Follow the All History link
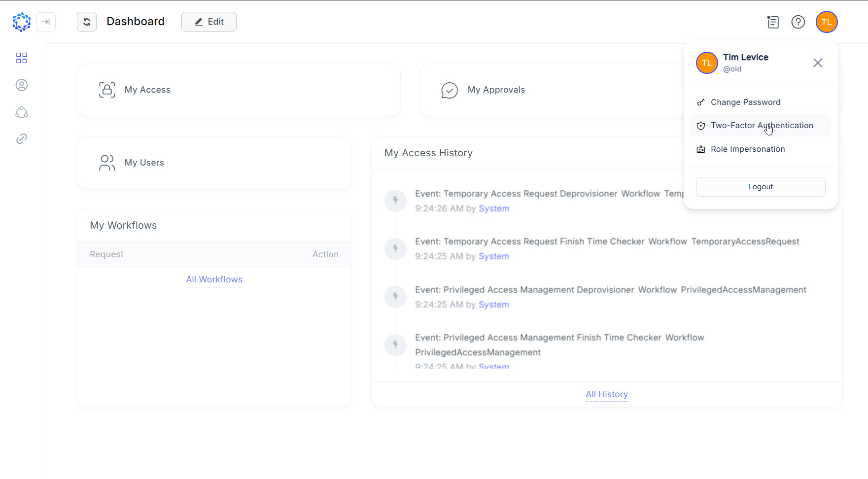The image size is (868, 479). pyautogui.click(x=607, y=394)
